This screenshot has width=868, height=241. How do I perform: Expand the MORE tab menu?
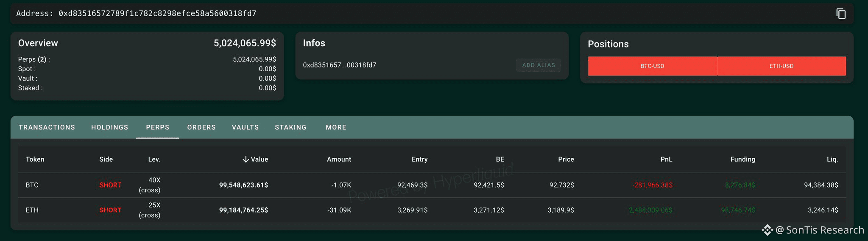[x=336, y=127]
